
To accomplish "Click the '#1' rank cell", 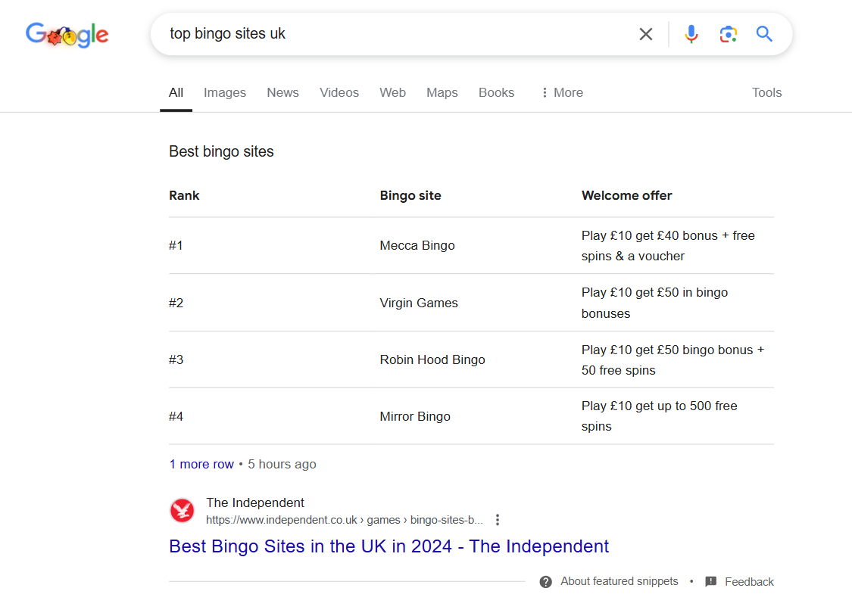I will point(176,245).
